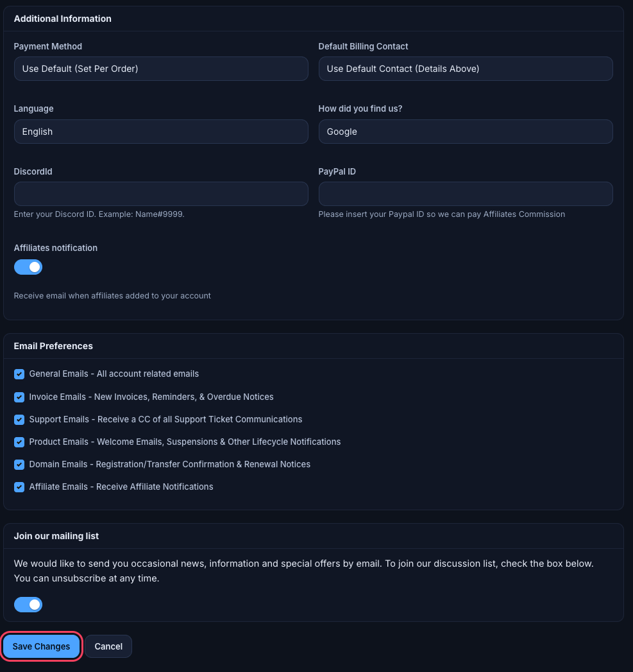This screenshot has width=633, height=672.
Task: Click 'General Emails - All account related emails' label
Action: 114,374
